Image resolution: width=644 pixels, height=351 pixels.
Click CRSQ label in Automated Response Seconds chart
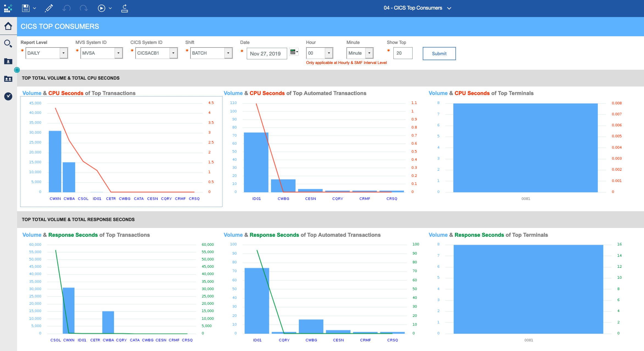tap(393, 340)
